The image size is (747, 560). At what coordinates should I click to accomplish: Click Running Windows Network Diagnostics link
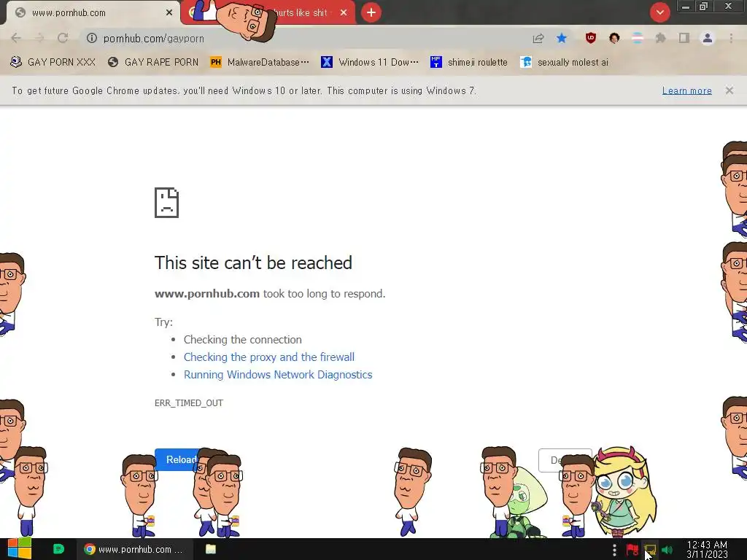(278, 375)
